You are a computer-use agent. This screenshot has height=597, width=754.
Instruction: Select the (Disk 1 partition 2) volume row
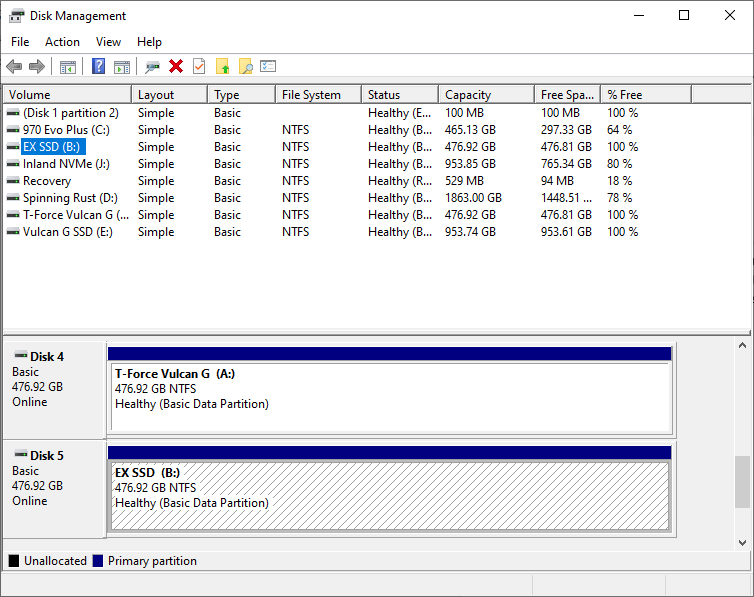tap(348, 113)
